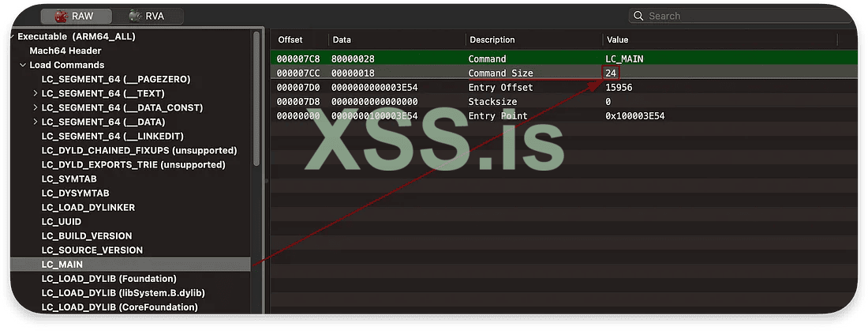Select LC_LOAD_DYLIB (libSystem.B.dylib) row

[123, 293]
